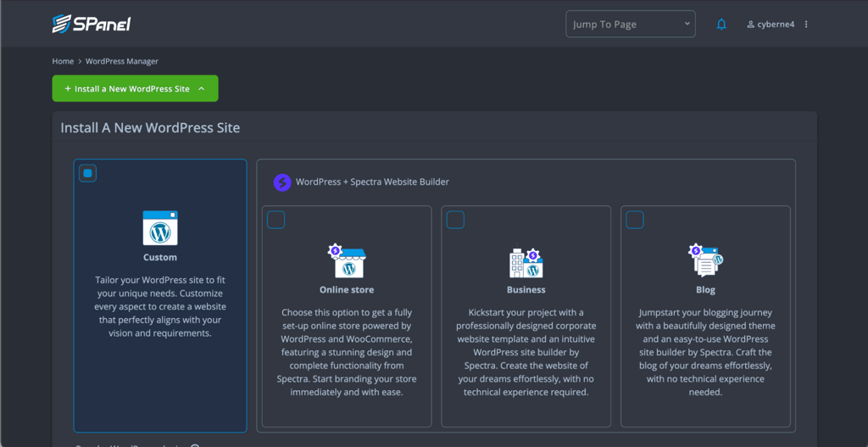Click the Blog documents icon
868x447 pixels.
(x=706, y=260)
